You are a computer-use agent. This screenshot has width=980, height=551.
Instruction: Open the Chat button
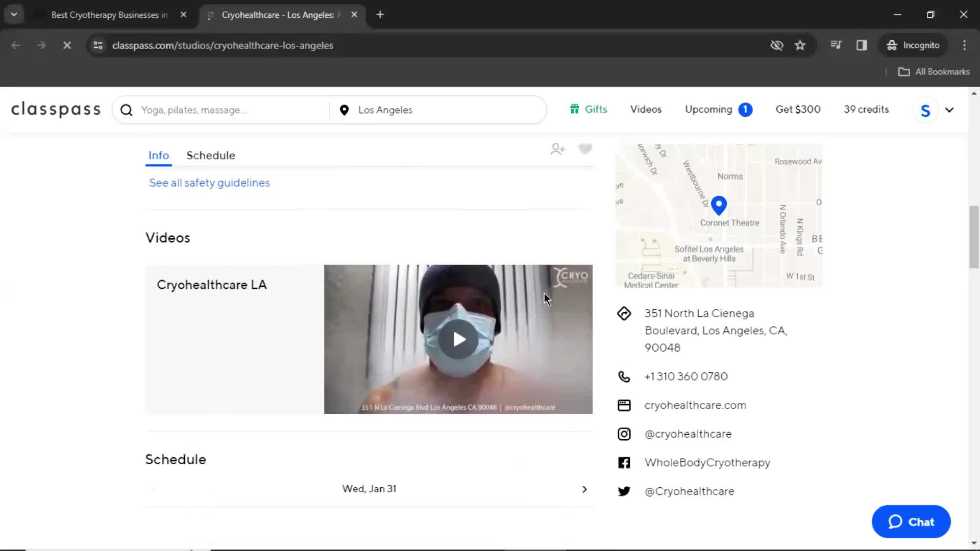pos(911,522)
